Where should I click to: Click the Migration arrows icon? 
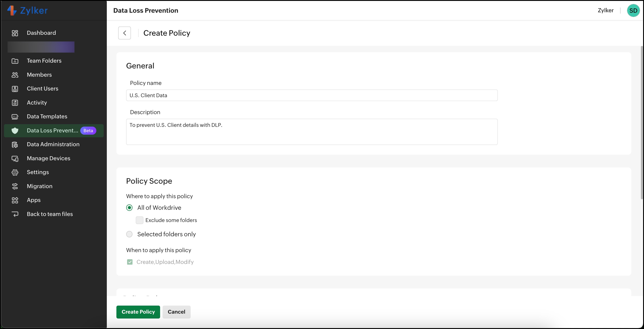[x=15, y=186]
